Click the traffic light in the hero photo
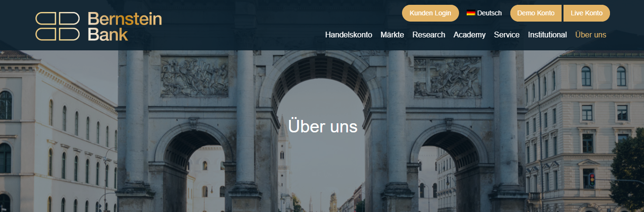 click(x=592, y=180)
